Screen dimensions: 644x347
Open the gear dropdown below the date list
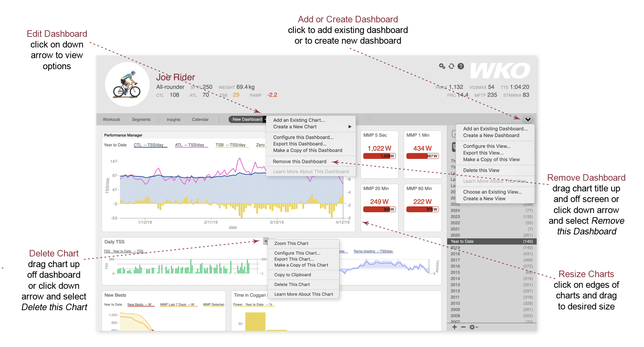[474, 327]
